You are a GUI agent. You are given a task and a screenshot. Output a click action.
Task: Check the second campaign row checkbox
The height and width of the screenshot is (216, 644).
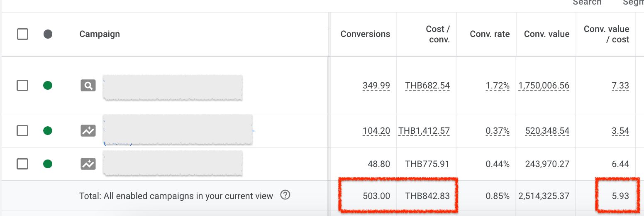click(x=22, y=131)
